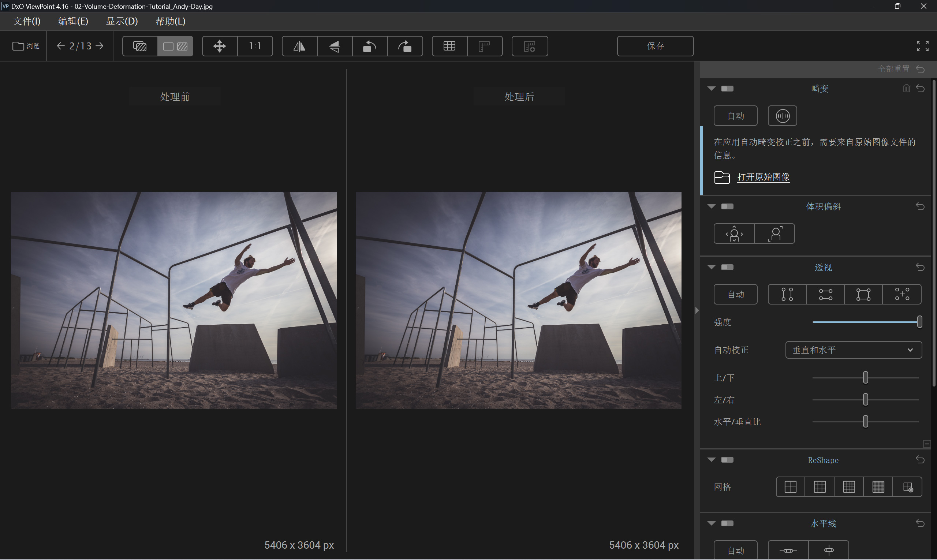Open the 自动校正 dropdown menu
937x560 pixels.
coord(853,350)
